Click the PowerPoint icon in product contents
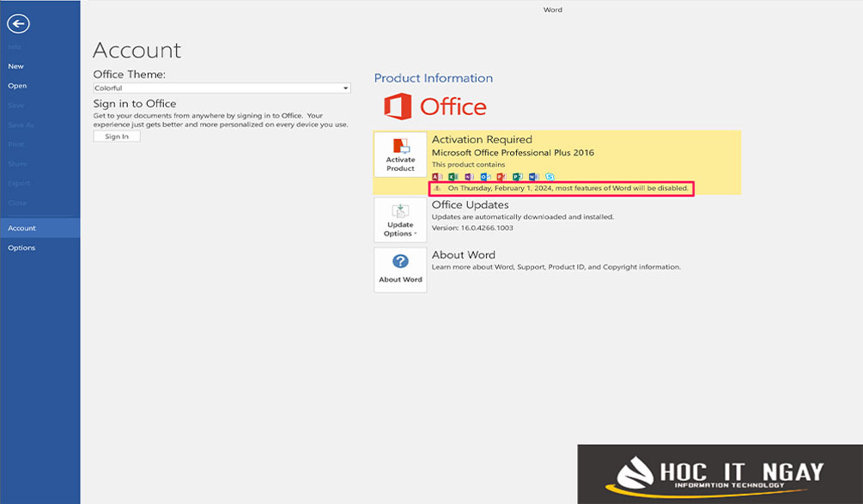This screenshot has width=863, height=504. tap(501, 177)
